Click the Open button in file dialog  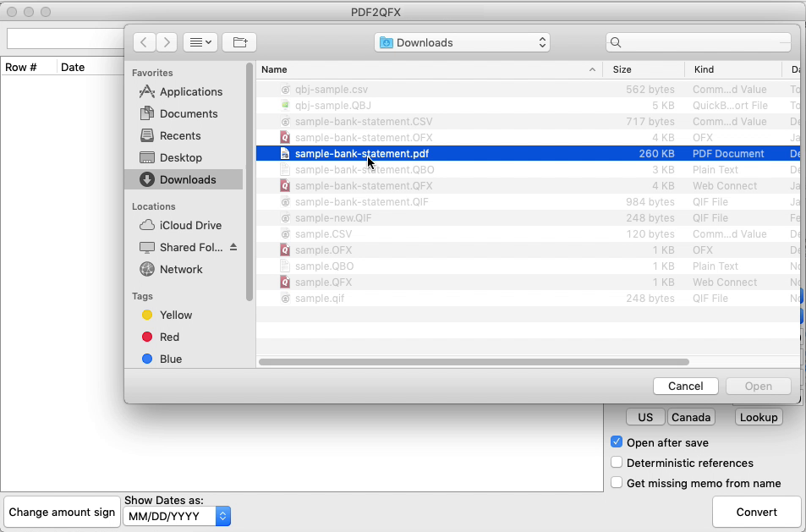point(758,386)
